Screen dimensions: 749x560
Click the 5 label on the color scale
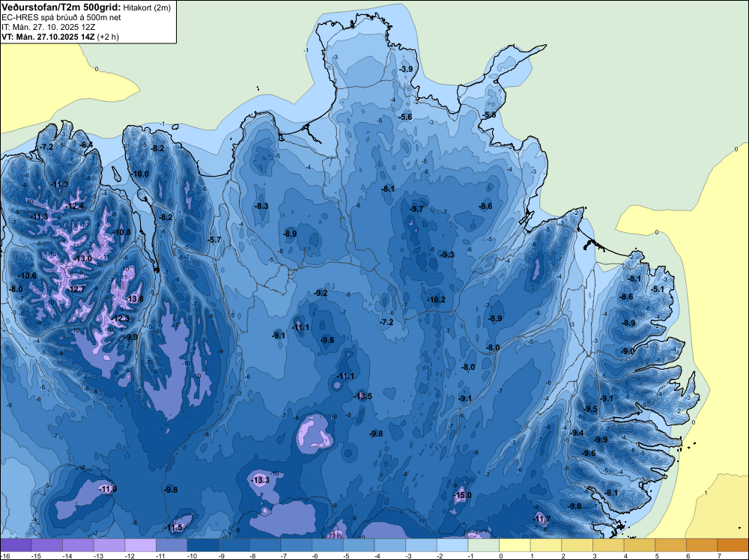coord(656,556)
